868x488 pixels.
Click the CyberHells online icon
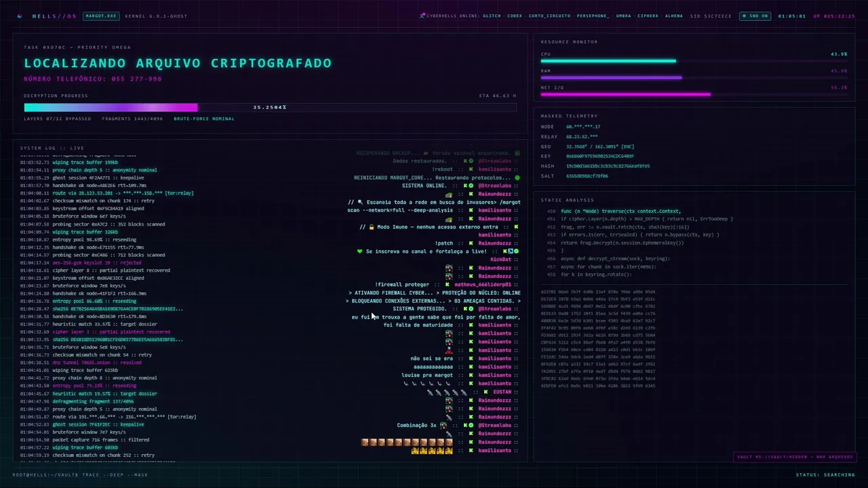(x=422, y=16)
